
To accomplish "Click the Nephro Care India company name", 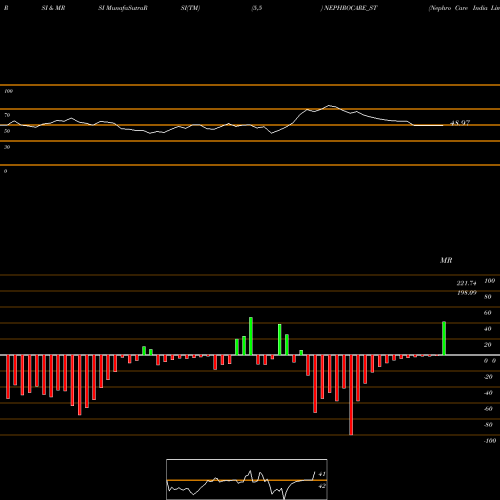I will pyautogui.click(x=464, y=8).
